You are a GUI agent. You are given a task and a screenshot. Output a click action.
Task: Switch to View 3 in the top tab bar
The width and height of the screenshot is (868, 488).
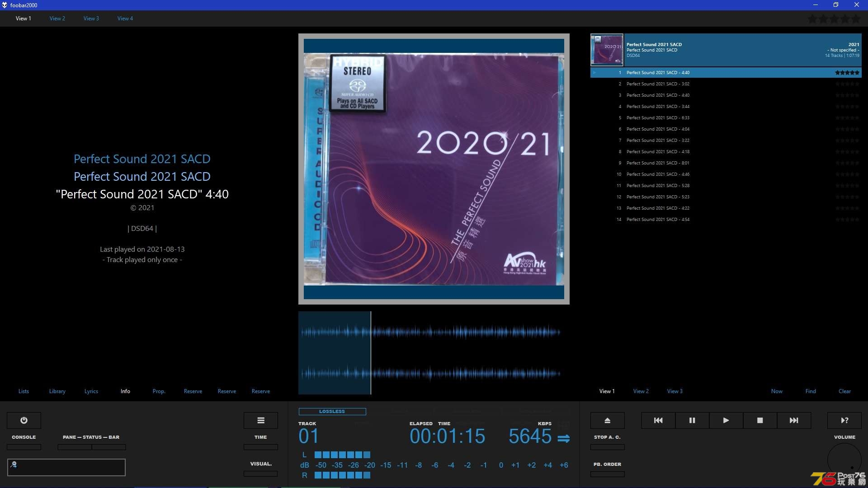click(x=91, y=19)
